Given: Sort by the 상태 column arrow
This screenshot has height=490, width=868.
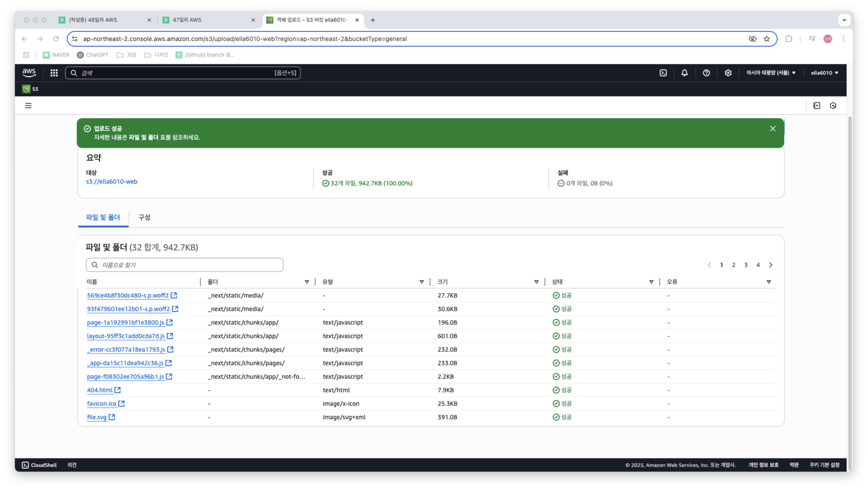Looking at the screenshot, I should coord(651,282).
